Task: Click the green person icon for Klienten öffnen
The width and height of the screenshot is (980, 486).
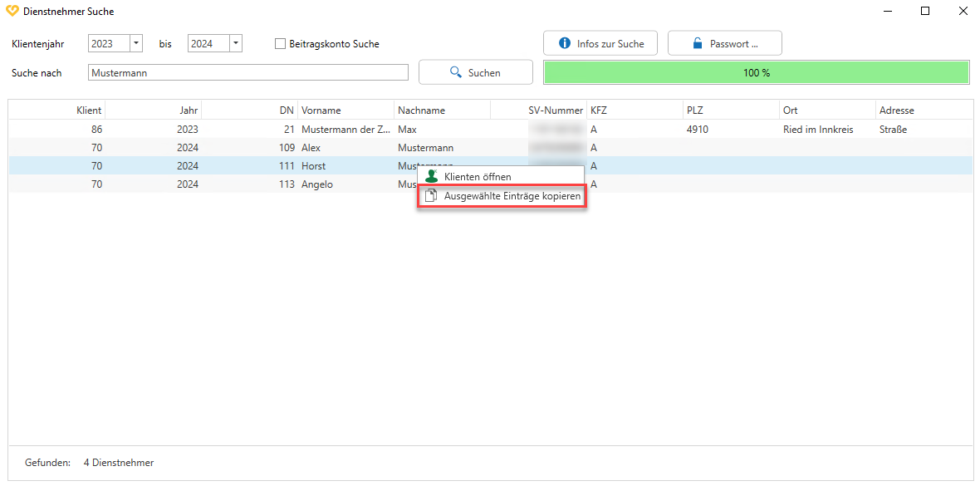Action: tap(431, 176)
